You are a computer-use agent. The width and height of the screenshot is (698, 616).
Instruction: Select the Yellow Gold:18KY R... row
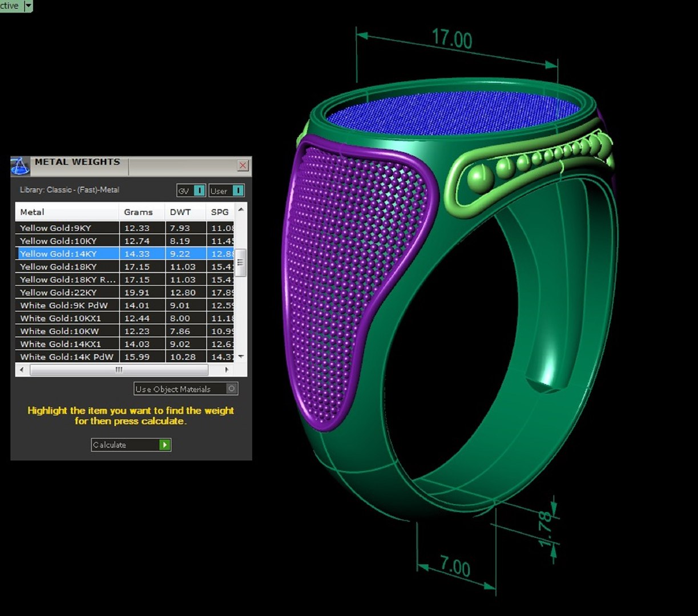[x=124, y=279]
